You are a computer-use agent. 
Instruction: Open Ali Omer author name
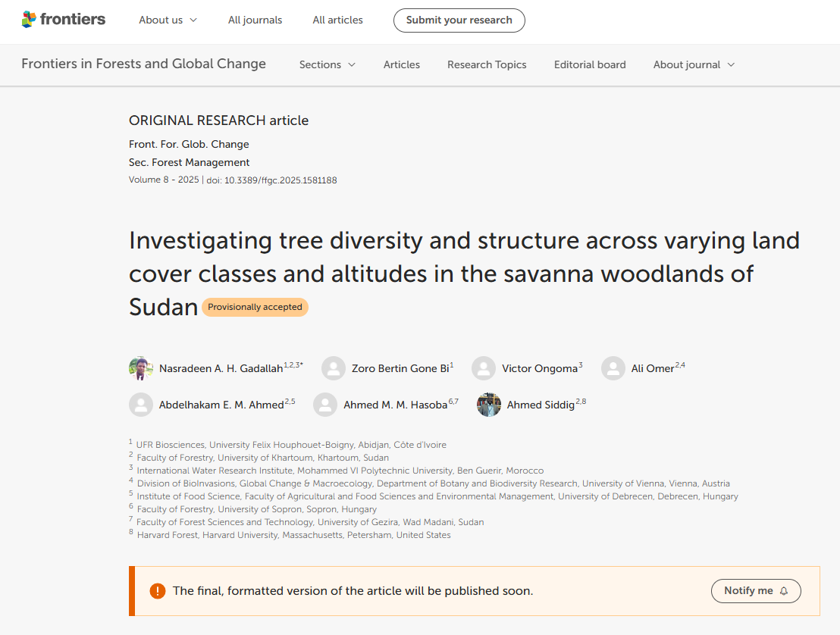click(653, 368)
